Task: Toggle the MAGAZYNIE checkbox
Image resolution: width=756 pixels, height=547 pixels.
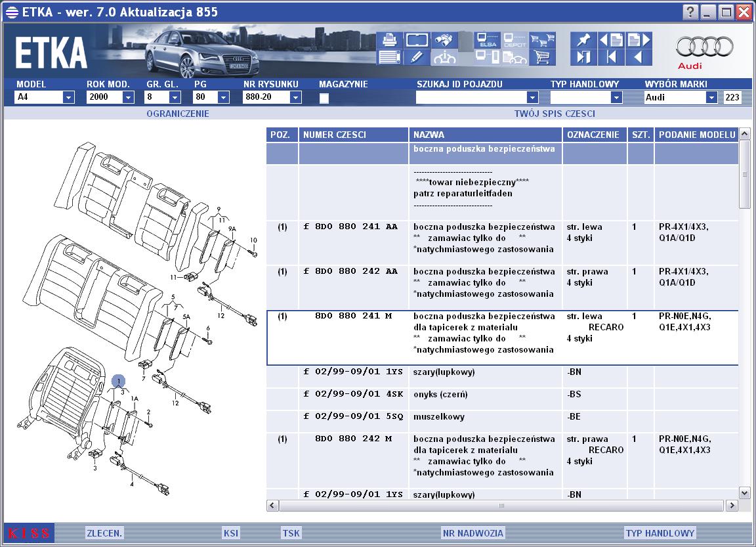Action: [x=324, y=98]
